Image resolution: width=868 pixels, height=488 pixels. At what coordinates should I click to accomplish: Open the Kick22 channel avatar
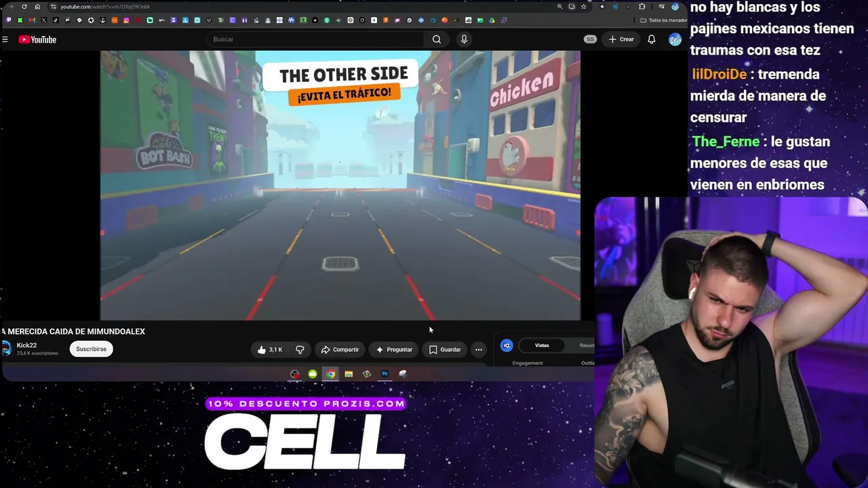[x=6, y=348]
